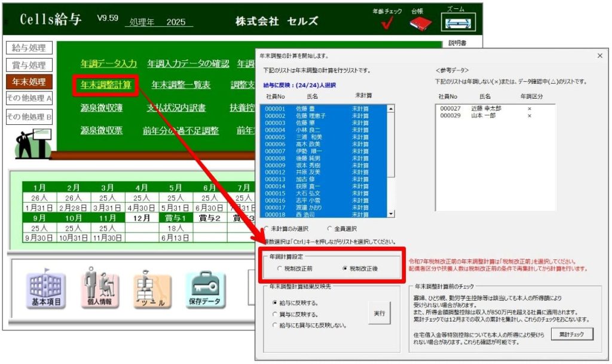
Task: Select the 税制改正前 radio button
Action: tap(280, 268)
